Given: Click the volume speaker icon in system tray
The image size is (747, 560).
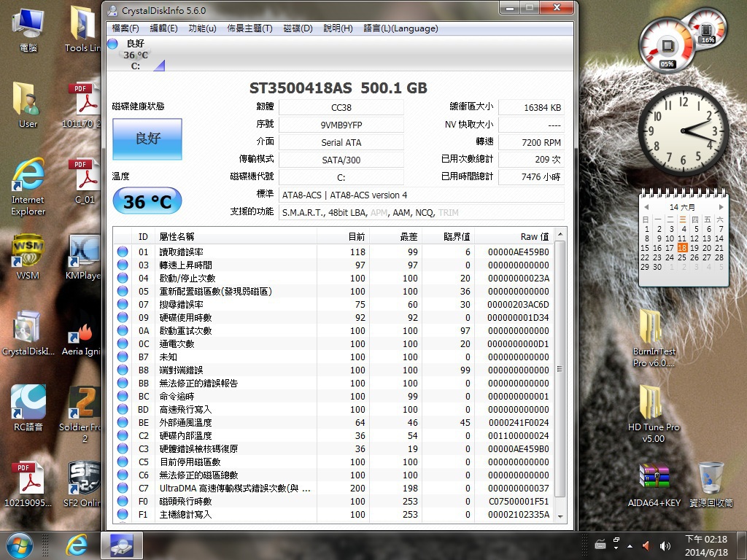Looking at the screenshot, I should click(x=665, y=545).
